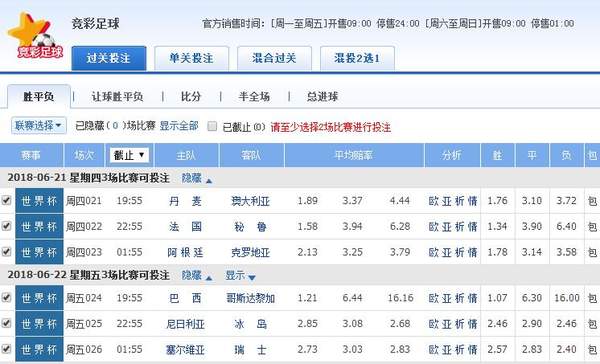Screen dimensions: 600x364
Task: Pick 负 odds 6.40 for 法国 match
Action: click(566, 226)
